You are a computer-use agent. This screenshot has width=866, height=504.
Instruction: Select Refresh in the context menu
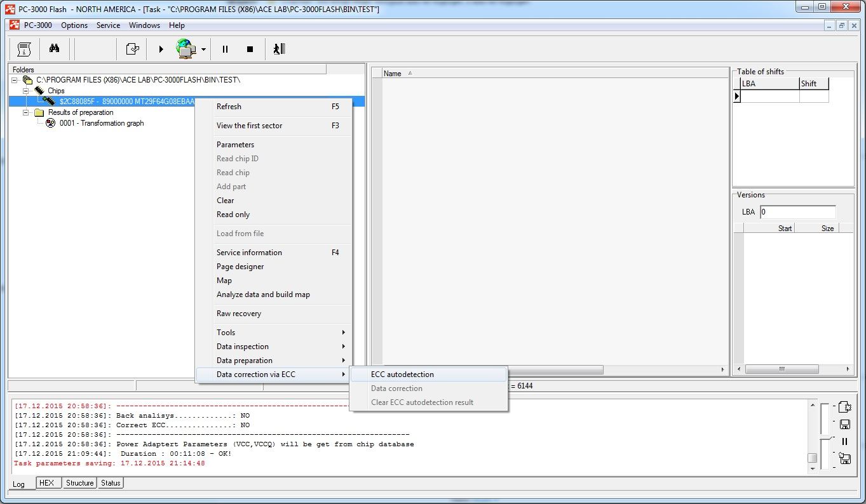pyautogui.click(x=274, y=107)
